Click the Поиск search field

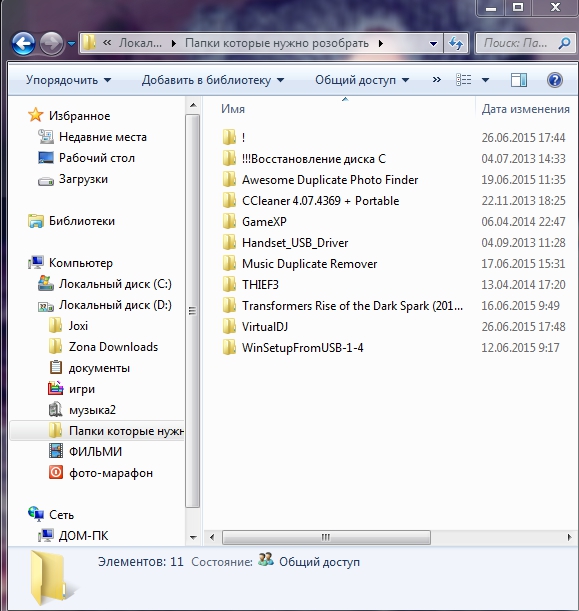517,43
